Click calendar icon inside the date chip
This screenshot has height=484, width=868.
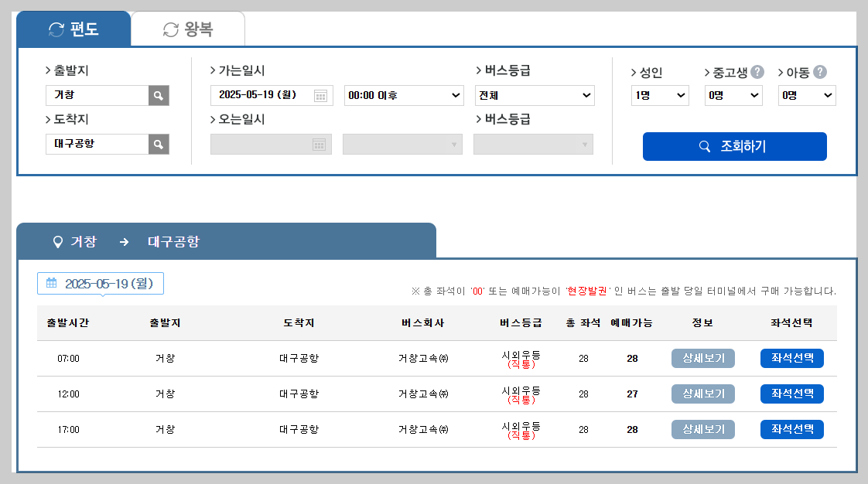52,283
